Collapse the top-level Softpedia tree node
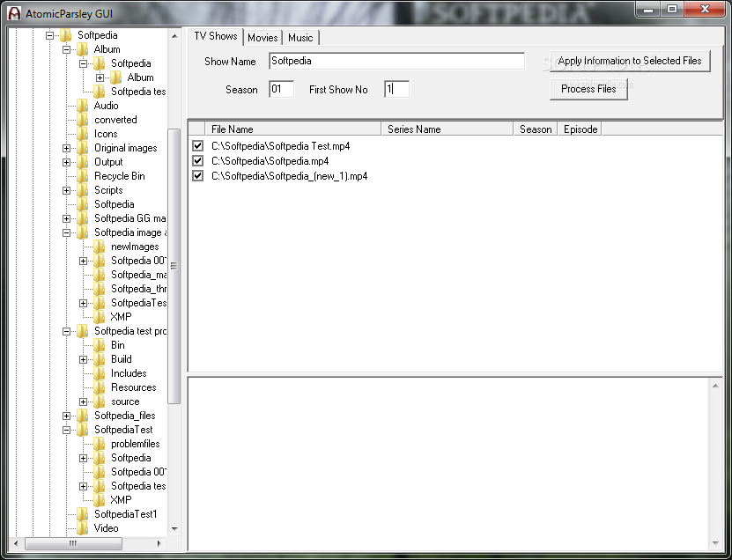Screen dimensions: 732x560 point(49,35)
